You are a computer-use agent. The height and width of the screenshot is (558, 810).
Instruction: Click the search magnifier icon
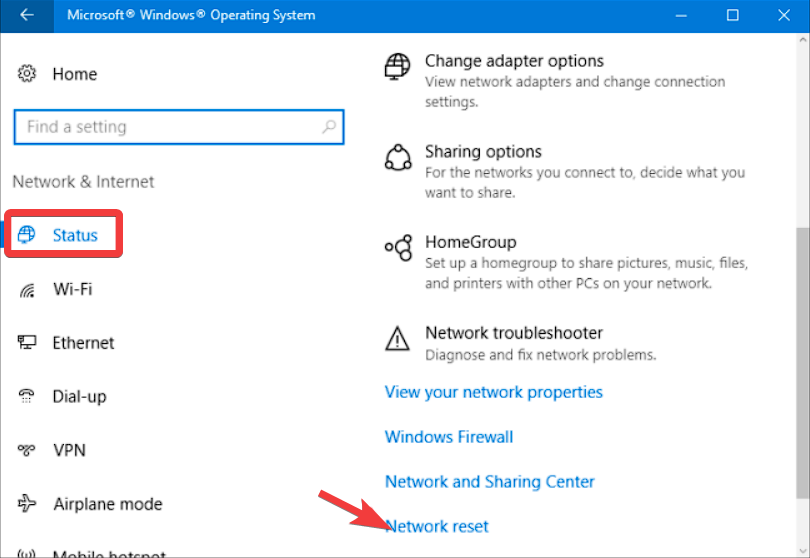(x=328, y=127)
